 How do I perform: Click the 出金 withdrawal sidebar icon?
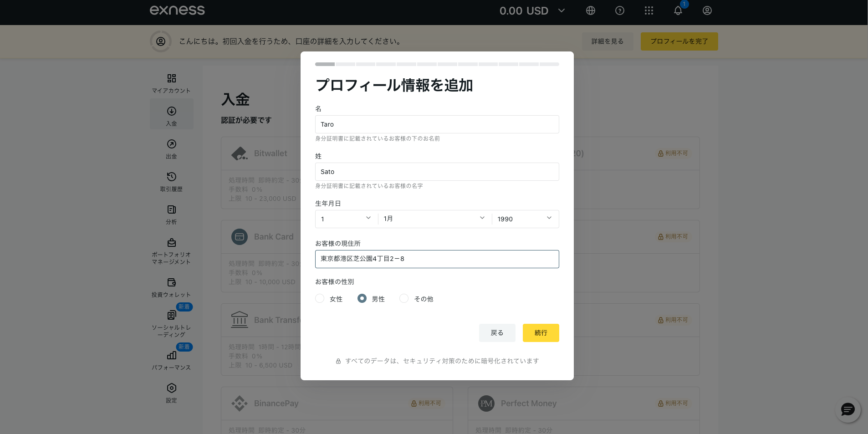pyautogui.click(x=171, y=144)
